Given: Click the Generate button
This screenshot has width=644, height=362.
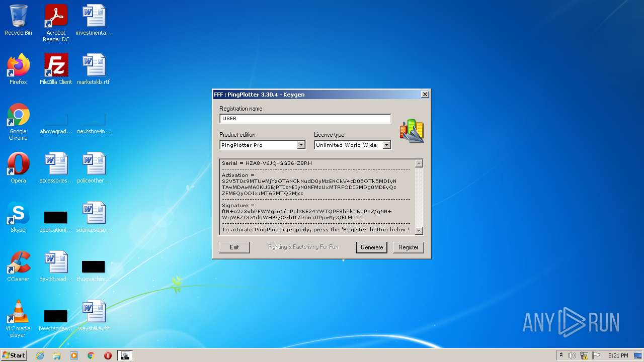Looking at the screenshot, I should 372,247.
